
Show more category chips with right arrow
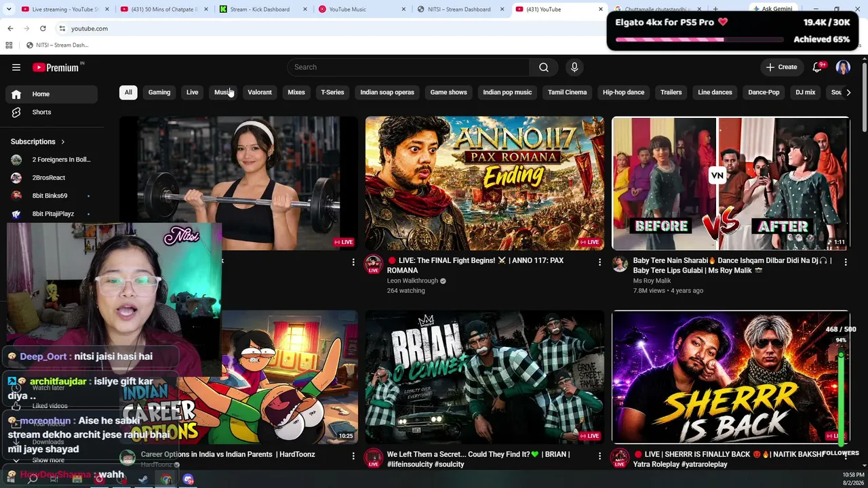(848, 92)
